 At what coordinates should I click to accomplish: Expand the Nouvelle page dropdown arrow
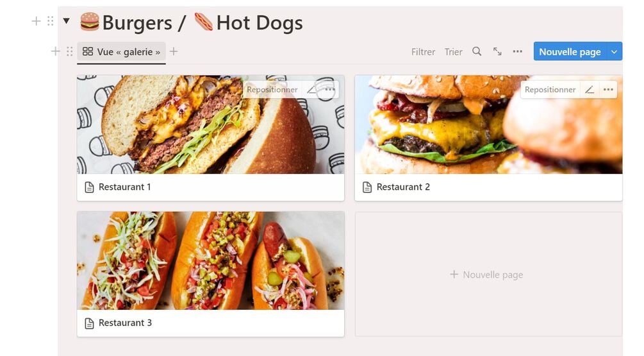click(614, 52)
